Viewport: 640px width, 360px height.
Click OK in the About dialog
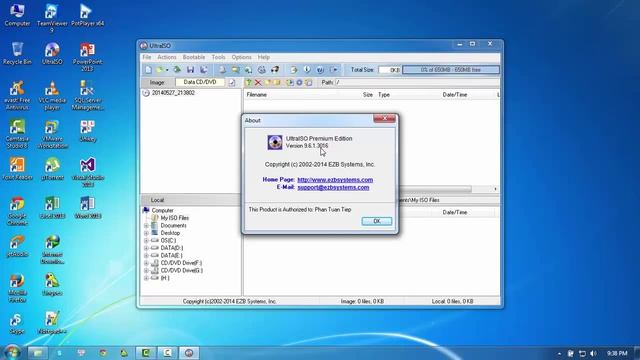pos(377,221)
